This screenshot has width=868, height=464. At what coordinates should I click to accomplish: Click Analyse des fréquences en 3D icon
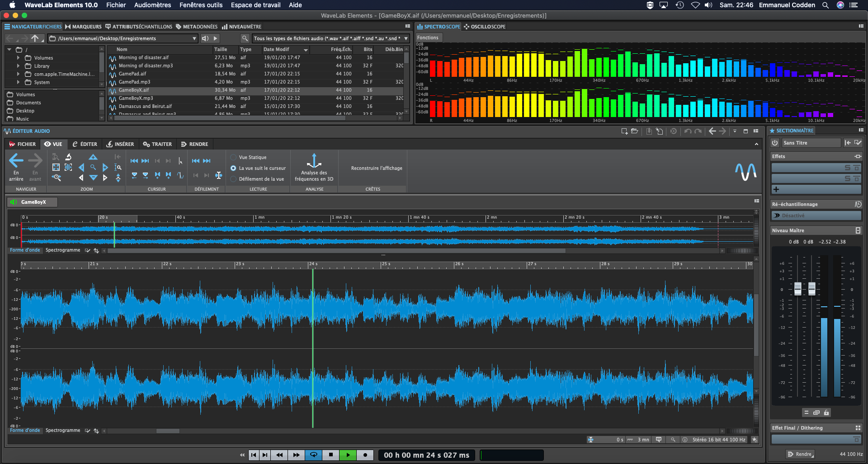(314, 161)
